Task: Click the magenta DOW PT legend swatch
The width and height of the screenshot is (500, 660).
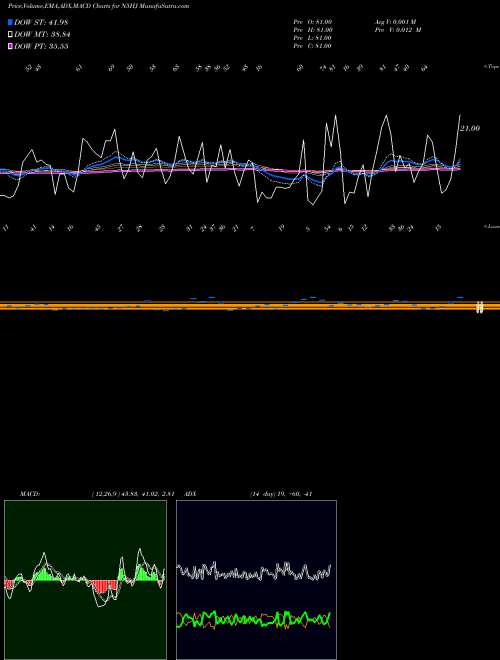Action: [10, 46]
